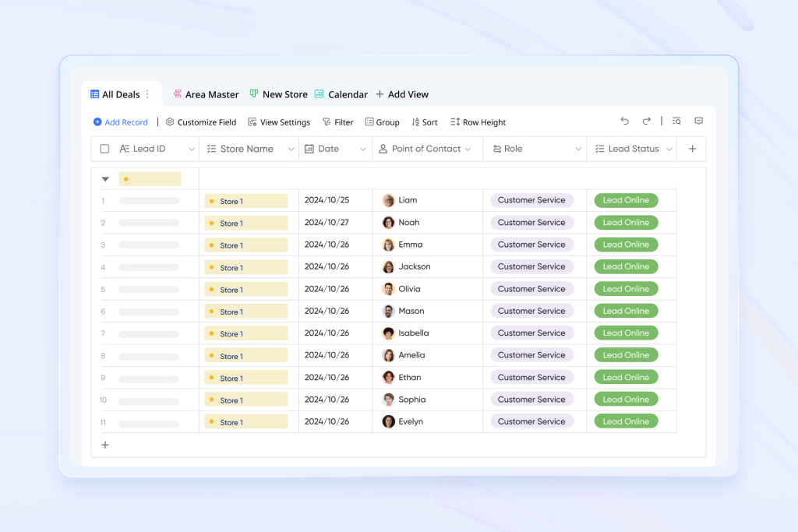Click the name Jackson in row 4

tap(415, 266)
